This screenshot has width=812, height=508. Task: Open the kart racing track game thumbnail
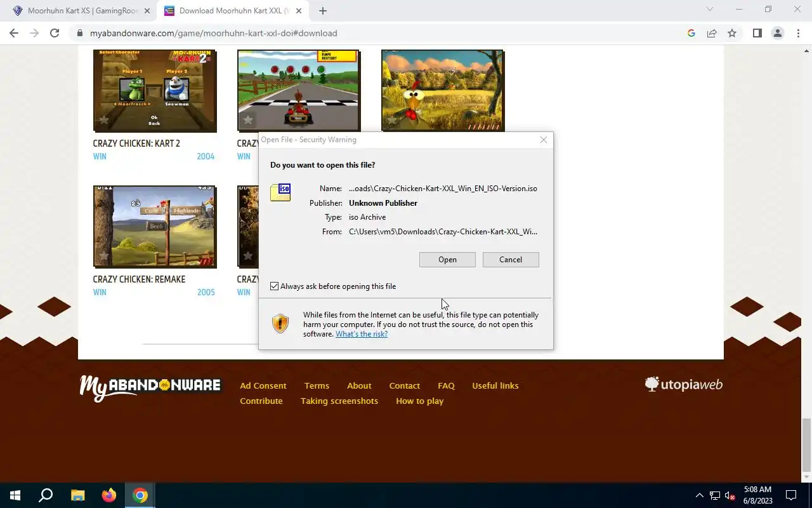(x=299, y=91)
